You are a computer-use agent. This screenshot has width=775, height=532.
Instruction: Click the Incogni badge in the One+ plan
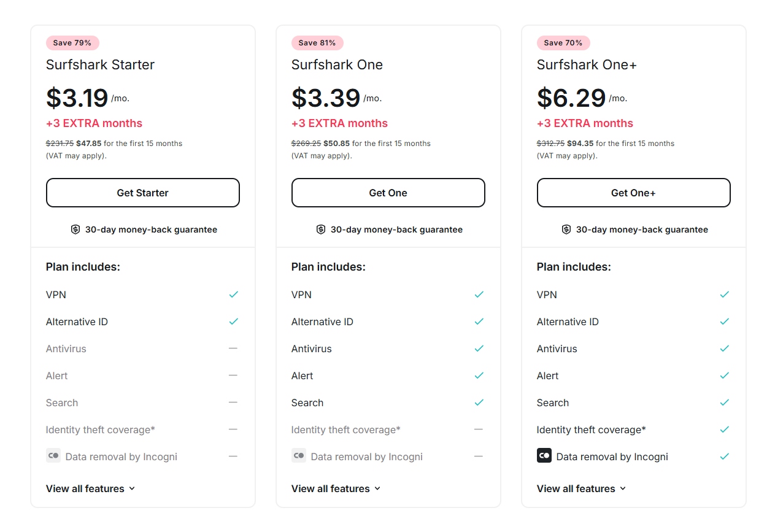(544, 456)
